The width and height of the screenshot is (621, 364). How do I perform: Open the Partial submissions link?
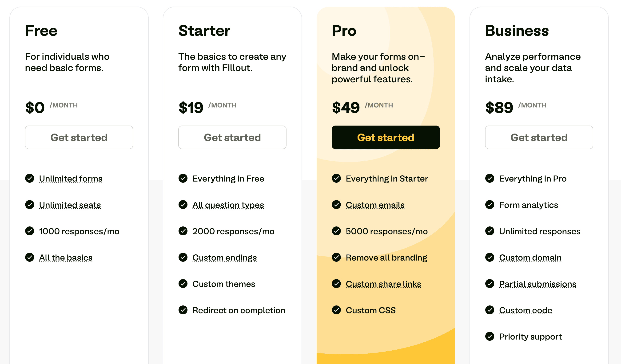(x=537, y=284)
